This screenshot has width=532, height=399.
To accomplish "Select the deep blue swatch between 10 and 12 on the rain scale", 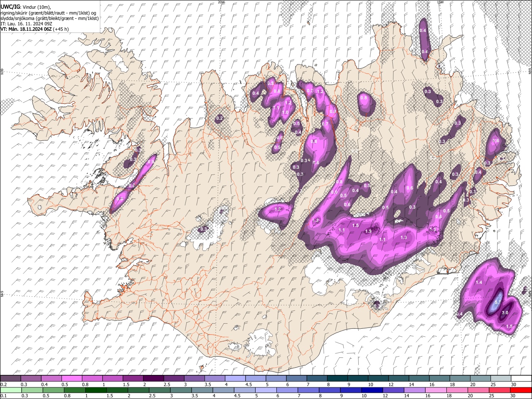I will click(x=371, y=390).
